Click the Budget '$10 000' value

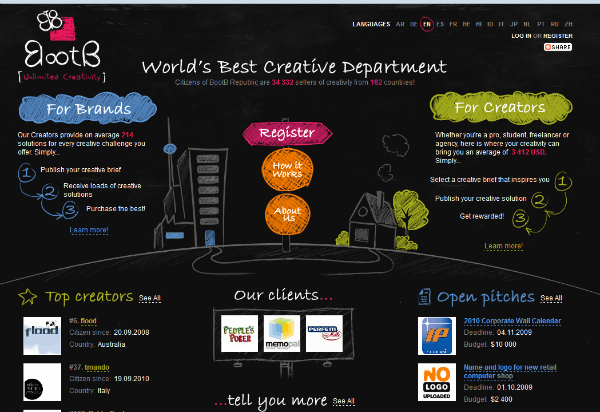(x=504, y=344)
